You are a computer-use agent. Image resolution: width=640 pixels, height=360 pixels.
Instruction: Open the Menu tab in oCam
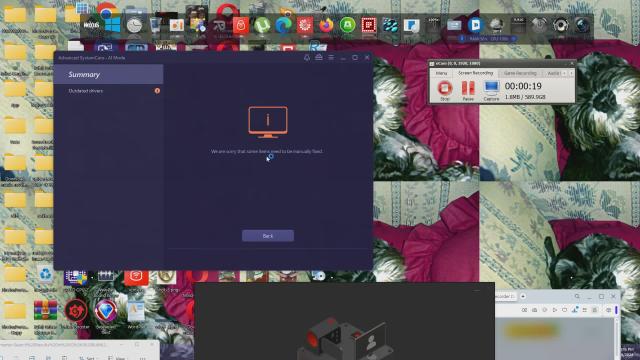[x=441, y=73]
